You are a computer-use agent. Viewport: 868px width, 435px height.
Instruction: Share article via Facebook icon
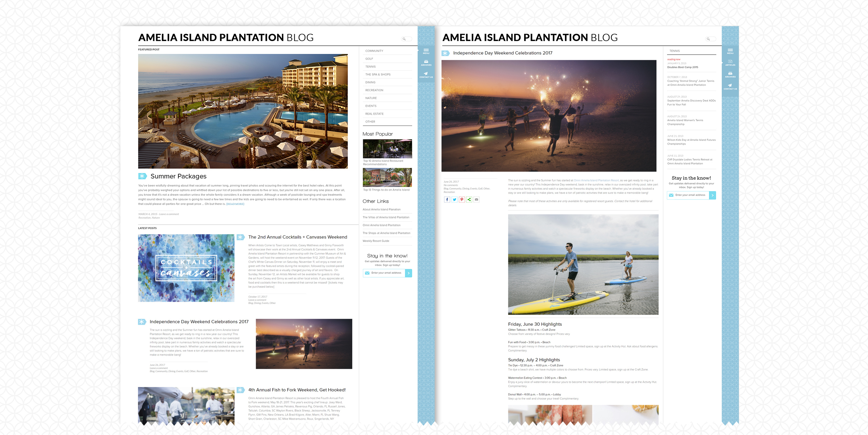pos(447,200)
